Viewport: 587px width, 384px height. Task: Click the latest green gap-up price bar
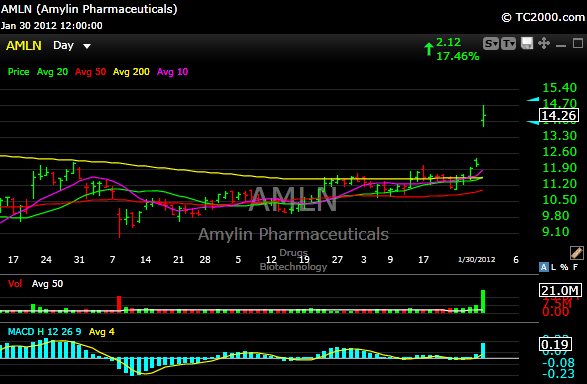(484, 116)
